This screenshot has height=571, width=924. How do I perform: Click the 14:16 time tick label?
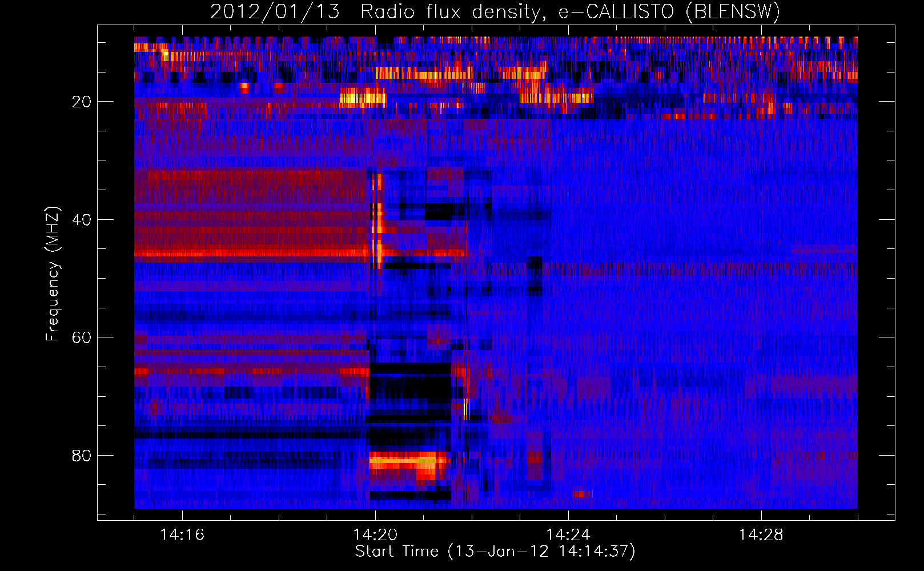[182, 534]
